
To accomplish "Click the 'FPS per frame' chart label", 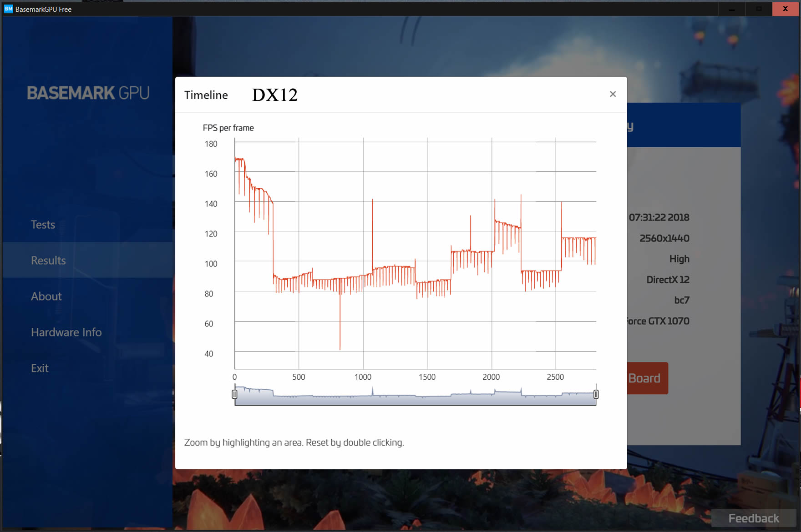I will pos(228,128).
